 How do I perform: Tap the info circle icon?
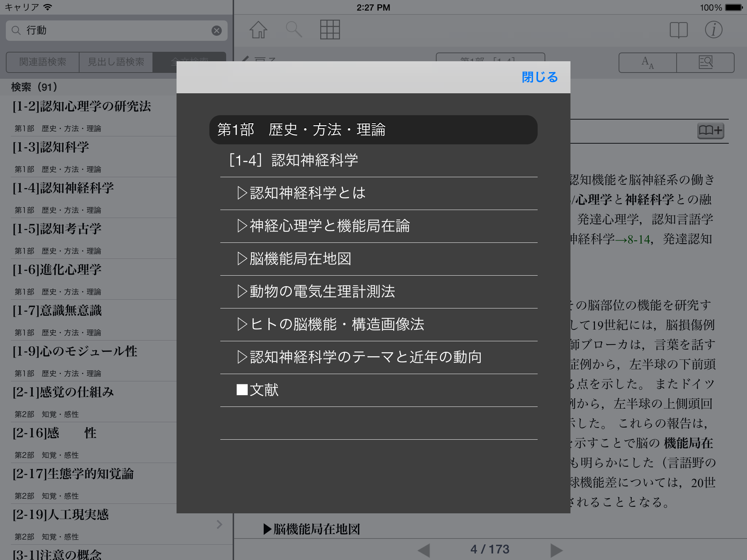713,30
